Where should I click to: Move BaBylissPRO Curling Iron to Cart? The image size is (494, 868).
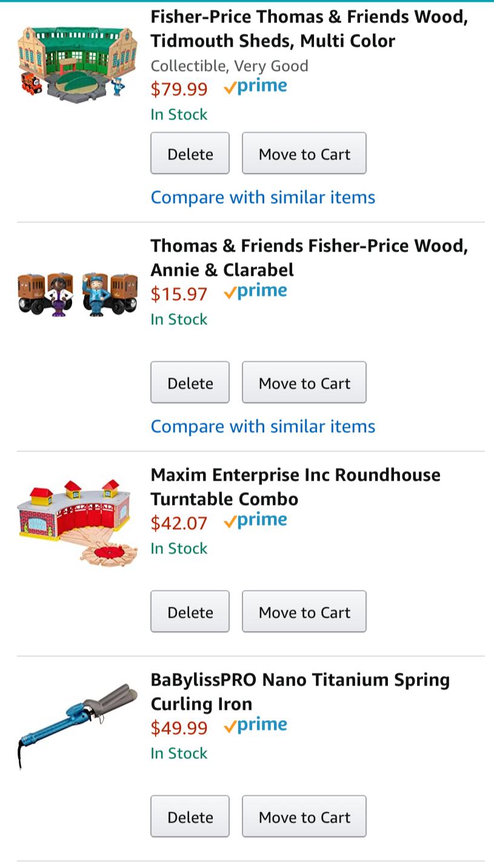pos(304,816)
